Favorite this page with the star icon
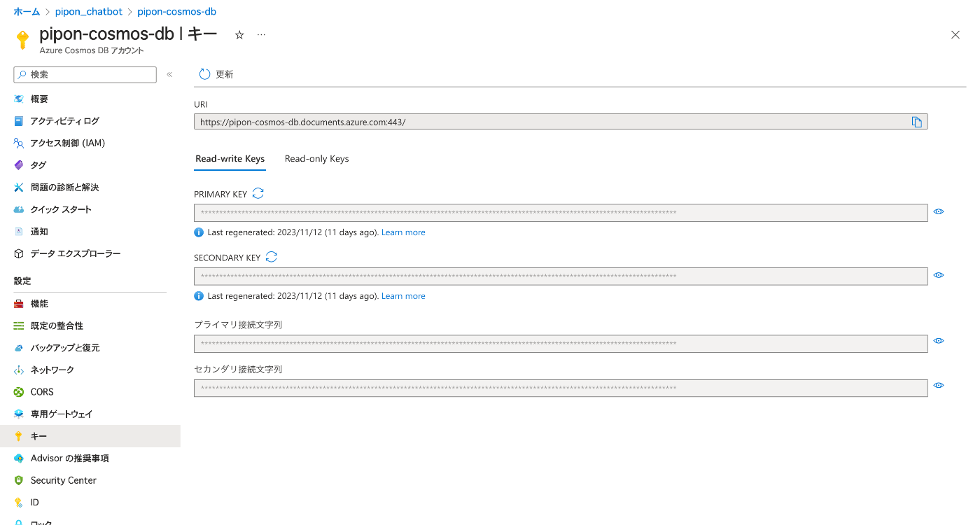 click(239, 35)
